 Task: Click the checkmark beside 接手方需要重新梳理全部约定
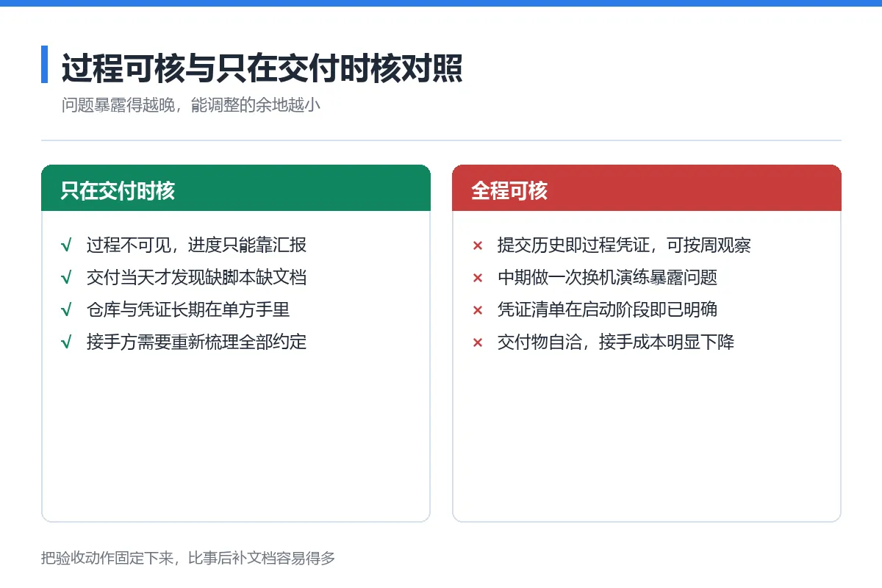click(66, 343)
